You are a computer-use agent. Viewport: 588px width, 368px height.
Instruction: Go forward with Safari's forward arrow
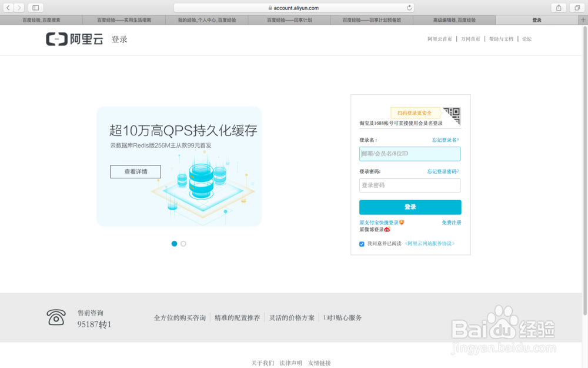click(x=19, y=8)
